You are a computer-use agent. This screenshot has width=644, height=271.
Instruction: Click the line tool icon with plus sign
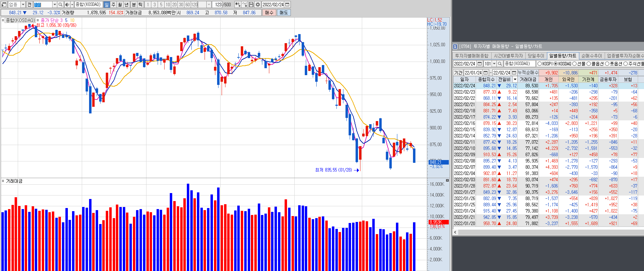245,5
